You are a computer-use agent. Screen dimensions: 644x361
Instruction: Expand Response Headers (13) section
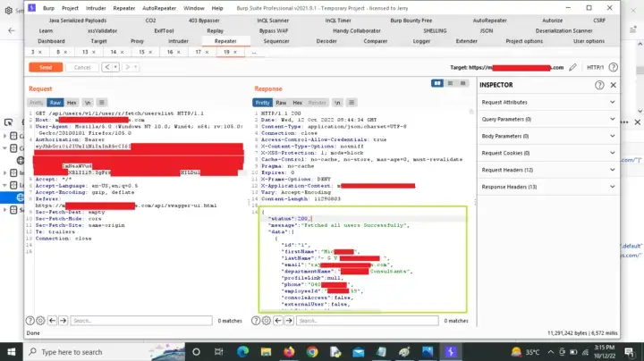click(x=548, y=186)
